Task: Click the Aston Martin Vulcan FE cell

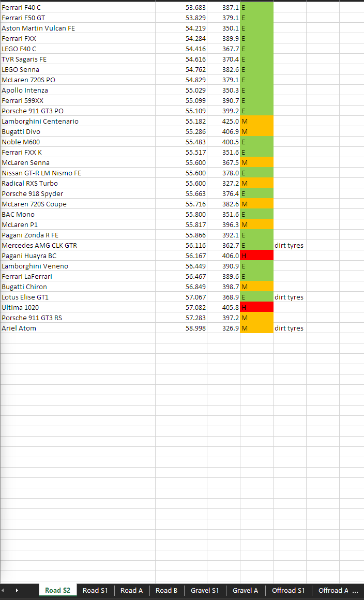Action: [x=78, y=28]
